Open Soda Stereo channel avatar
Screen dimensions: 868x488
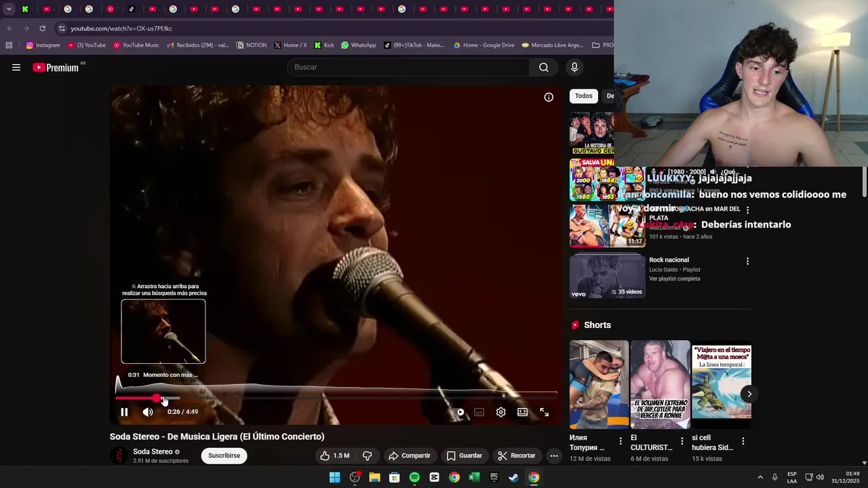[x=119, y=455]
